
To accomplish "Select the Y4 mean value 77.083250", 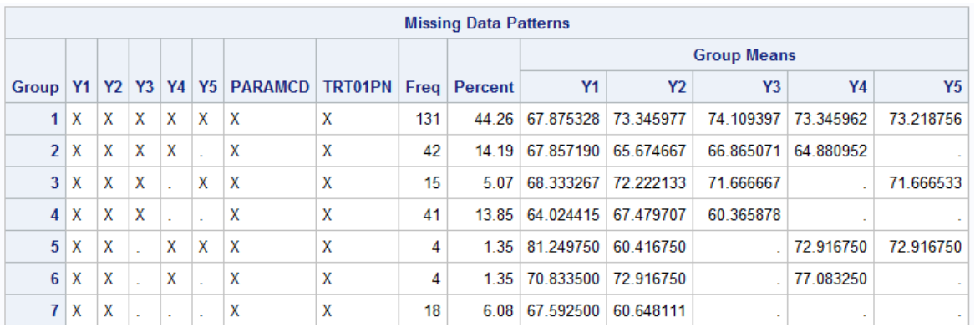I will coord(830,278).
